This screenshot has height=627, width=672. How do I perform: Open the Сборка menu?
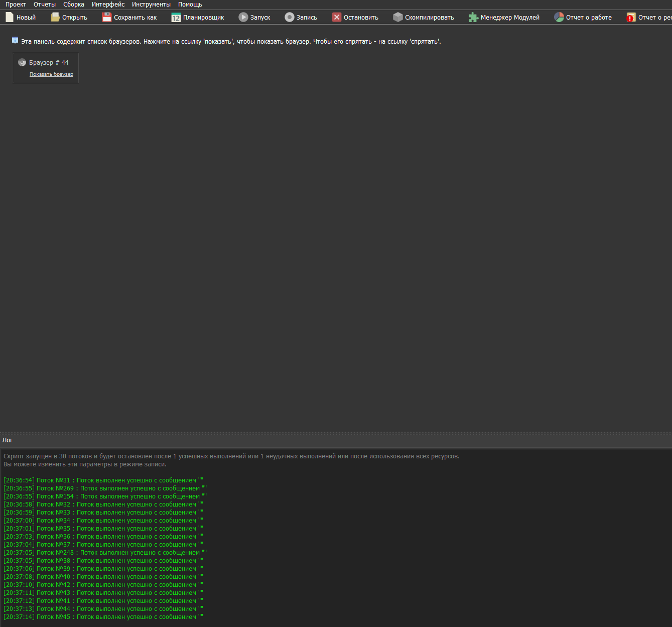74,5
